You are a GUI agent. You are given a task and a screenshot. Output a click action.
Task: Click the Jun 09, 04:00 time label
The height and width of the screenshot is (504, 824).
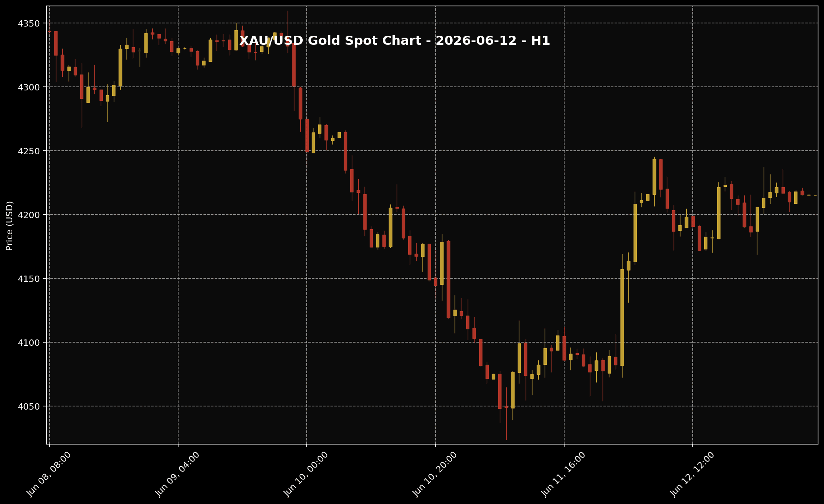tap(177, 474)
